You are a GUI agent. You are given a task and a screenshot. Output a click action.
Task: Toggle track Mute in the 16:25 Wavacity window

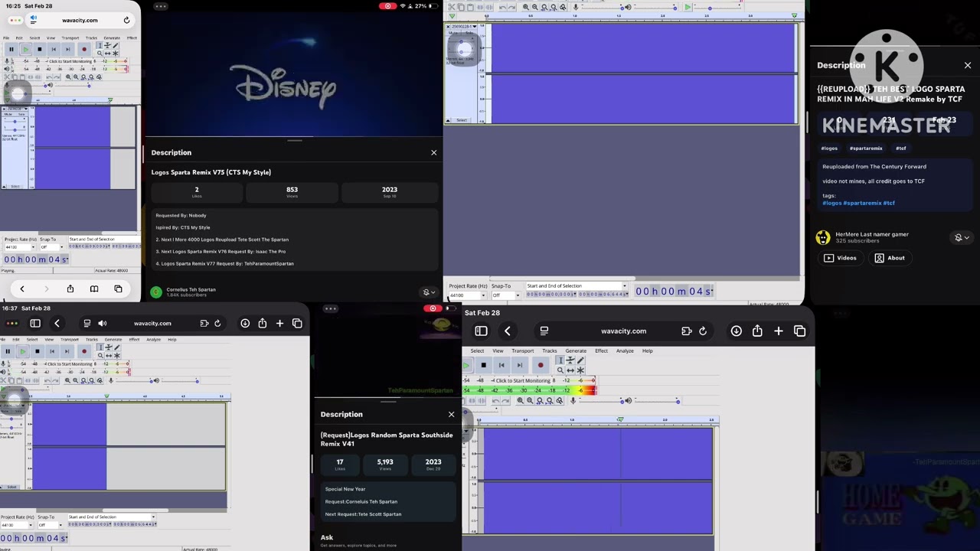(x=8, y=115)
